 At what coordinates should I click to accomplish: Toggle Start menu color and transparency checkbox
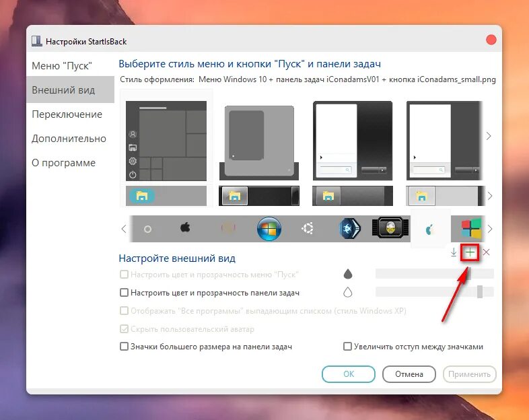pos(124,274)
